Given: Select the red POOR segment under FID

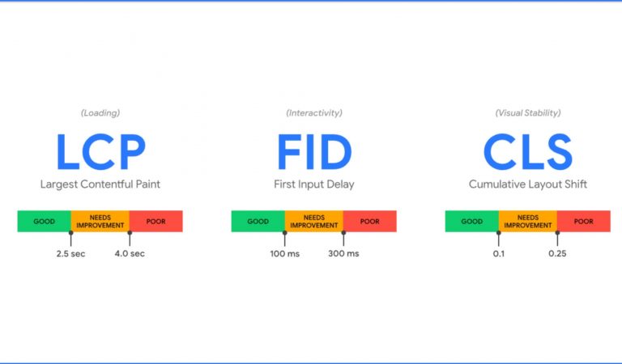Looking at the screenshot, I should [369, 222].
